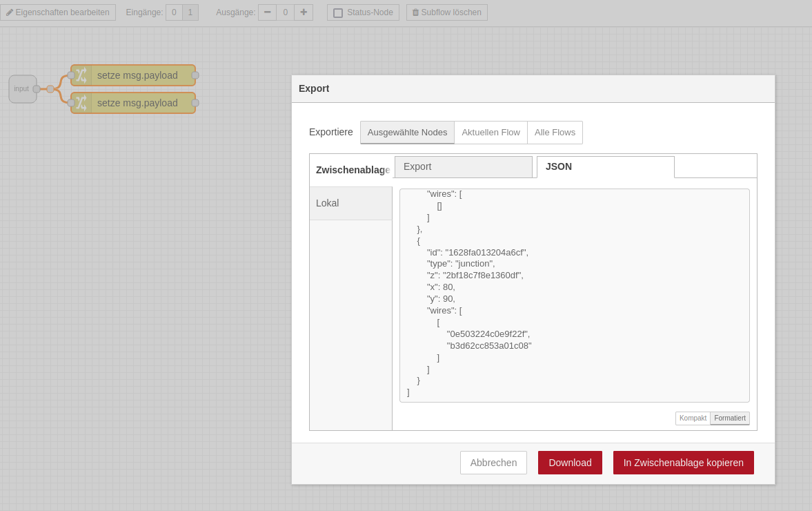
Task: Select the Zwischenablage tab
Action: (x=353, y=170)
